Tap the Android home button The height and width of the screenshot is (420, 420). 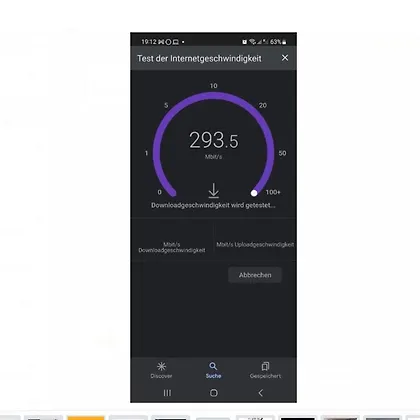[x=214, y=393]
